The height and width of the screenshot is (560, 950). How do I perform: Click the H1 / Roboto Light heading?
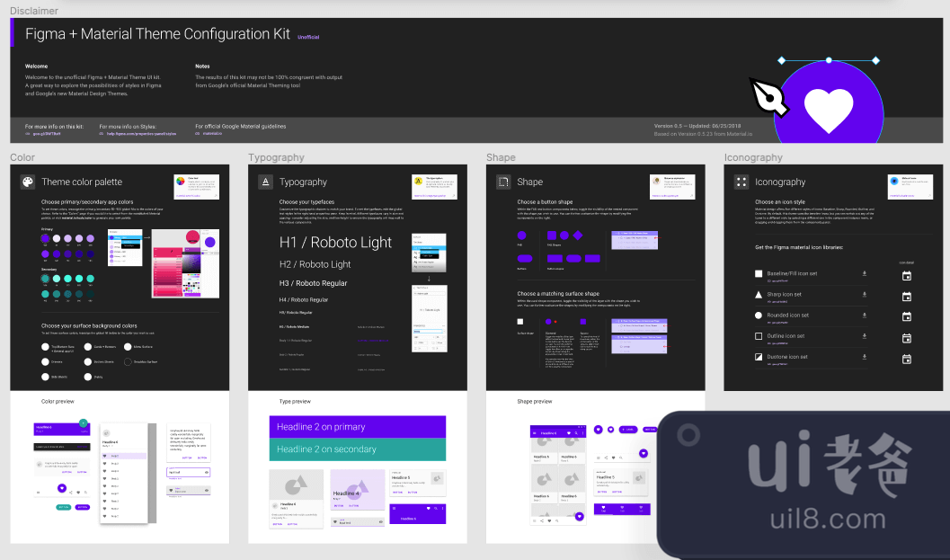click(335, 242)
